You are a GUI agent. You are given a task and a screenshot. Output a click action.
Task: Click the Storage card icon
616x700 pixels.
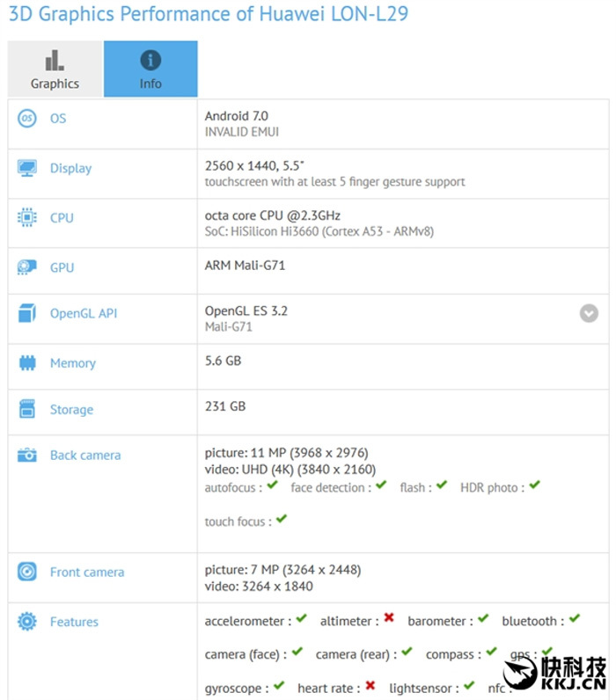[27, 410]
